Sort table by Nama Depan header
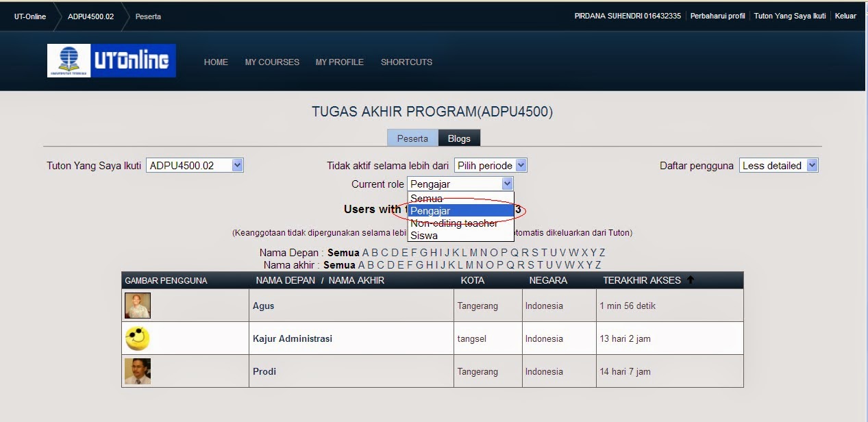 point(286,280)
